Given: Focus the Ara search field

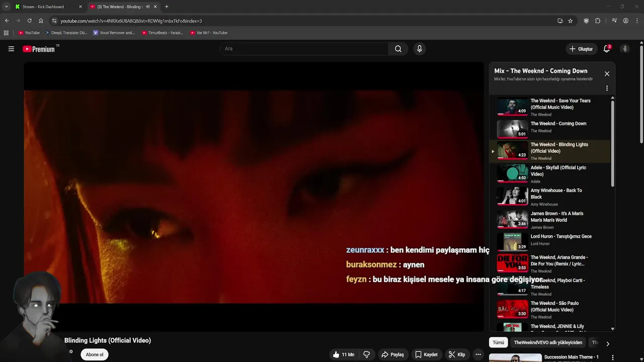Looking at the screenshot, I should coord(304,49).
